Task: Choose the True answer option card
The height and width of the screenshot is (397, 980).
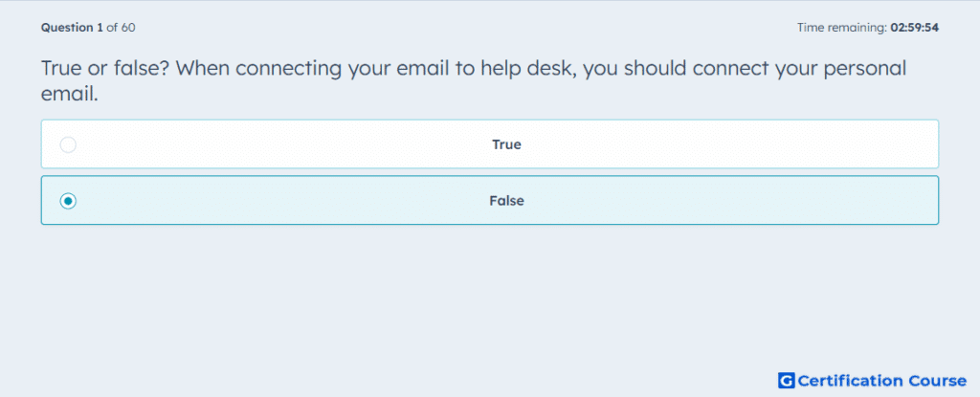Action: point(489,143)
